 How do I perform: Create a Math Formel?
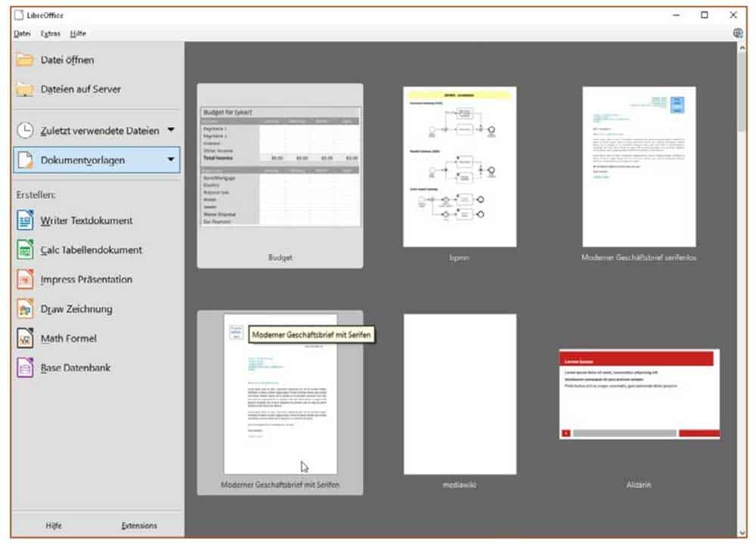coord(97,338)
